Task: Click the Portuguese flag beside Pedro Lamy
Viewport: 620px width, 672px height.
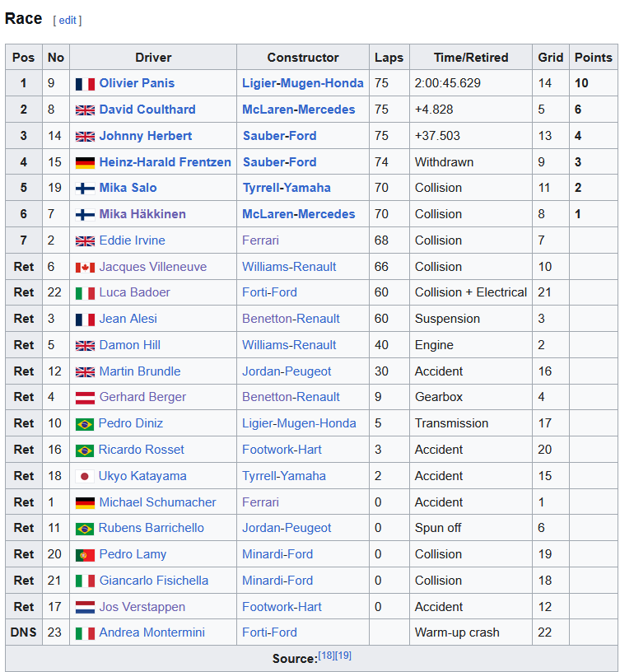Action: [85, 555]
